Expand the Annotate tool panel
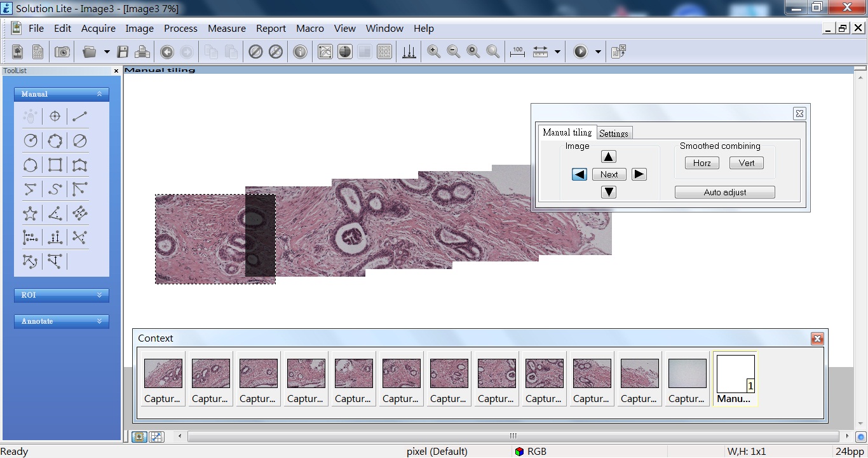Viewport: 868px width, 458px height. [x=61, y=321]
